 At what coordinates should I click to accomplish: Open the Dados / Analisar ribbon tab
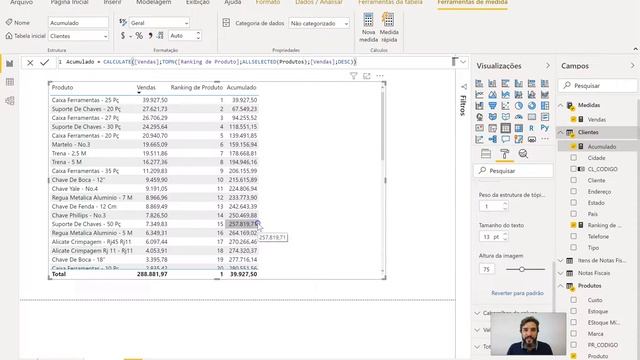point(319,2)
